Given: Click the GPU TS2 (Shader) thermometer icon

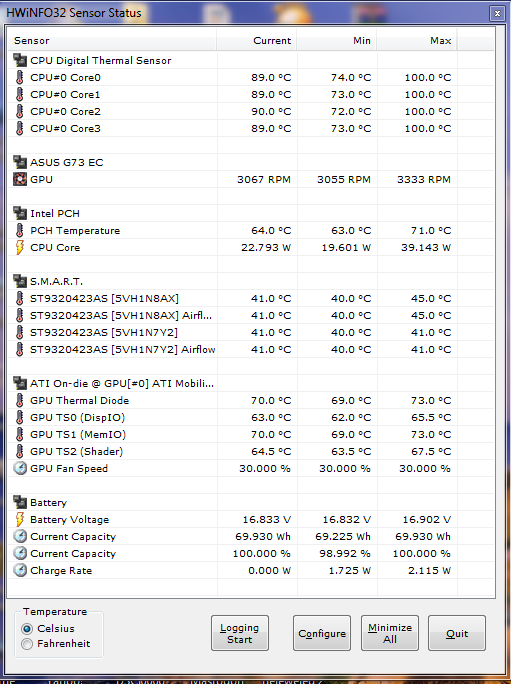Looking at the screenshot, I should 20,451.
